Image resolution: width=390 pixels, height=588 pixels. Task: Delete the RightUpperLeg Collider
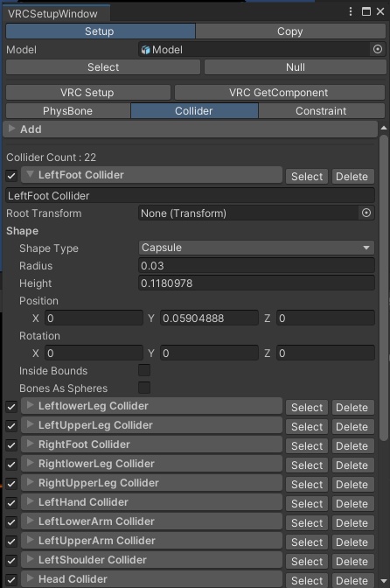(353, 484)
